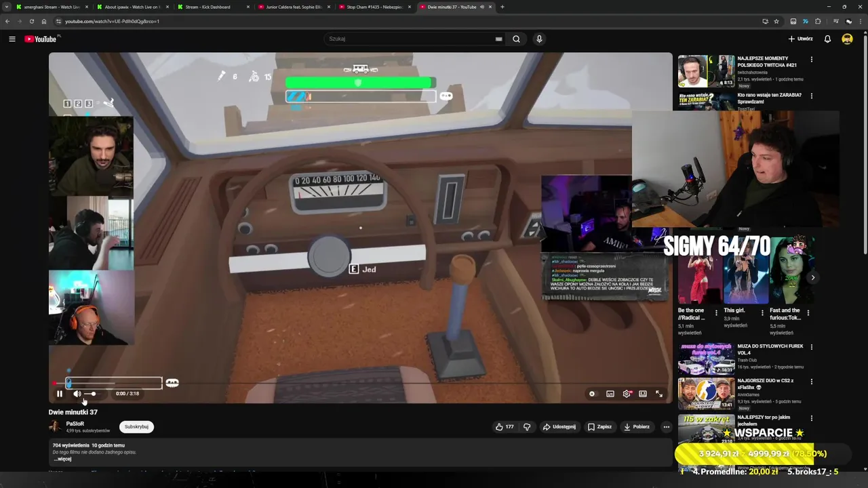The height and width of the screenshot is (488, 868).
Task: Open NAJGORSZE DUO w CS2 thumbnail
Action: 706,394
